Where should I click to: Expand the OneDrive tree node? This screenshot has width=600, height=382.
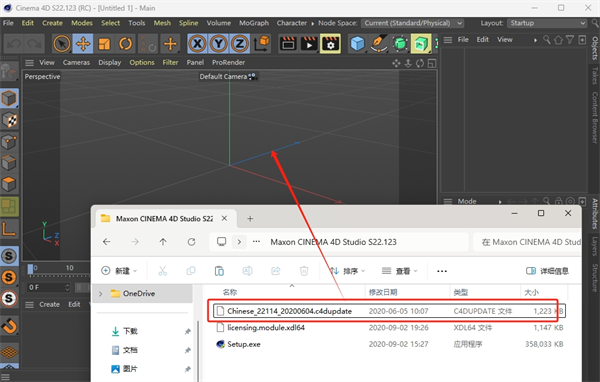click(101, 294)
